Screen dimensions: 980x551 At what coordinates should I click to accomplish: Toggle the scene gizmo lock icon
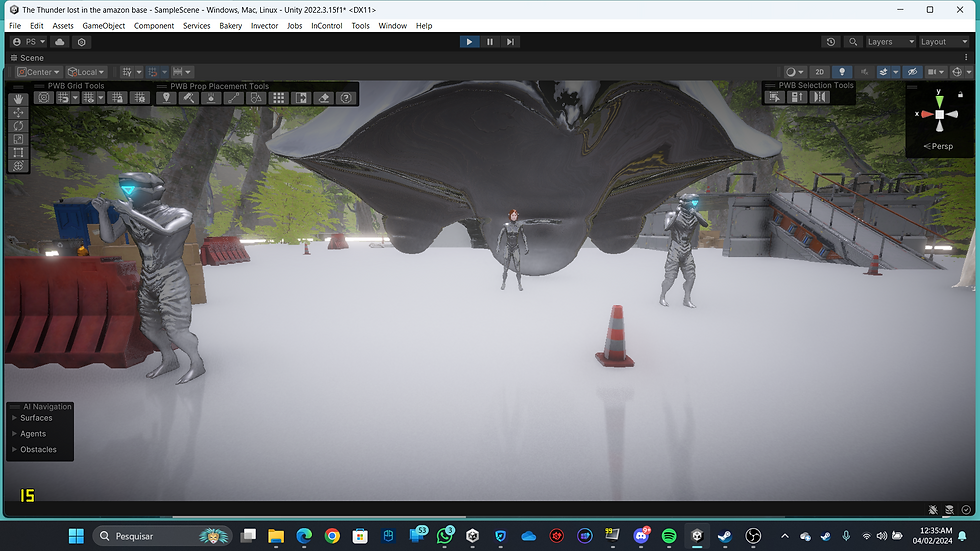pyautogui.click(x=961, y=94)
